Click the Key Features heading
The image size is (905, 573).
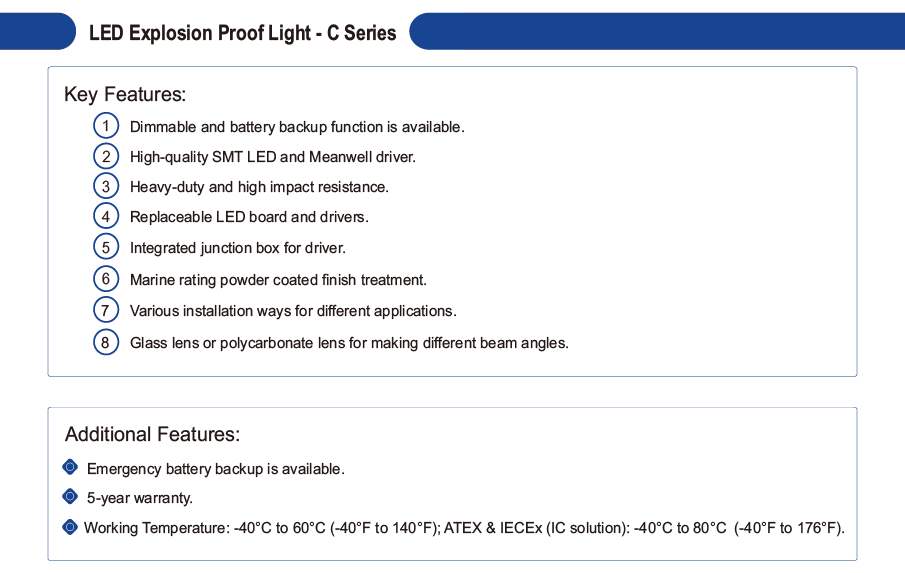point(125,94)
